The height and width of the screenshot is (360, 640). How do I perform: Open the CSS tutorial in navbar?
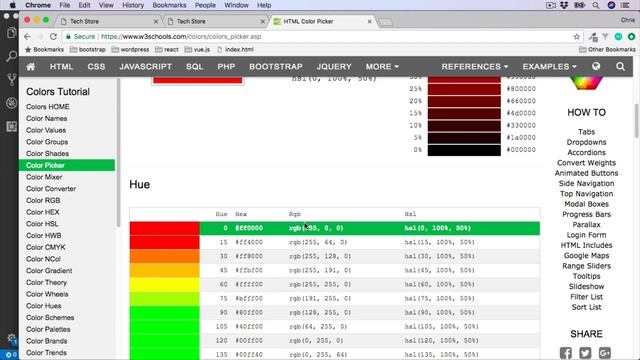[x=96, y=67]
